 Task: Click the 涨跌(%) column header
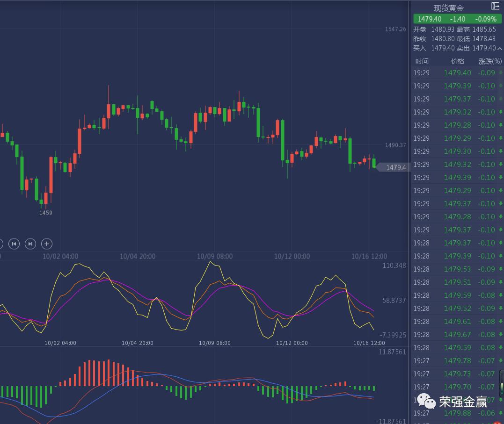coord(489,61)
